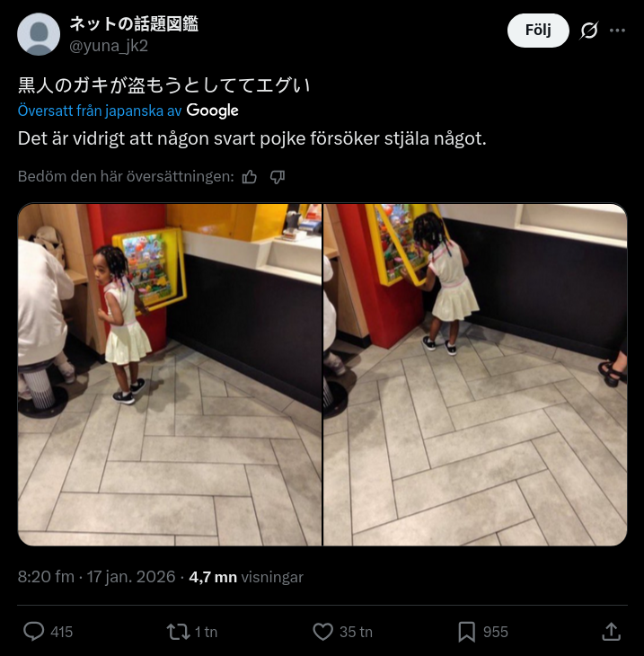Click the Följ button
This screenshot has height=656, width=644.
click(538, 31)
